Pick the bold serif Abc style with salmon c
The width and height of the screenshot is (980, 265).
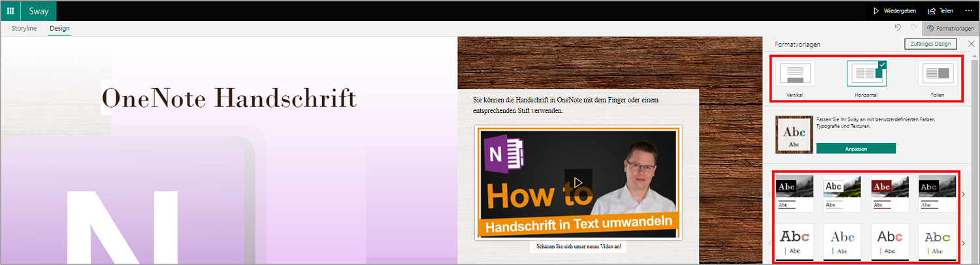tap(794, 242)
